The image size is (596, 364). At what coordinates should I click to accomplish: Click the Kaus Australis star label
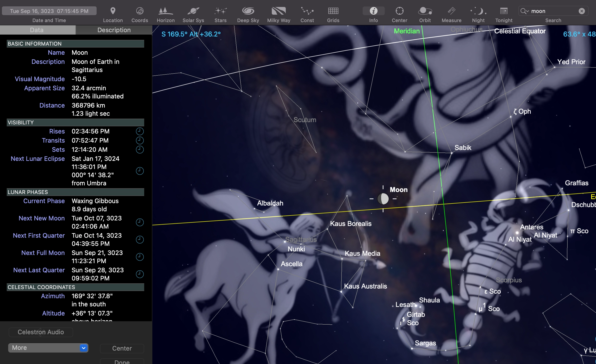pos(365,286)
